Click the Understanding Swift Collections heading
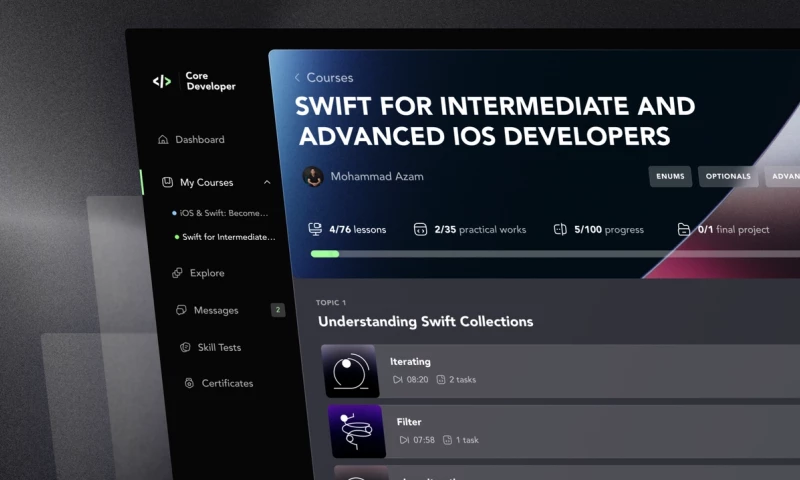The height and width of the screenshot is (480, 800). pos(426,321)
